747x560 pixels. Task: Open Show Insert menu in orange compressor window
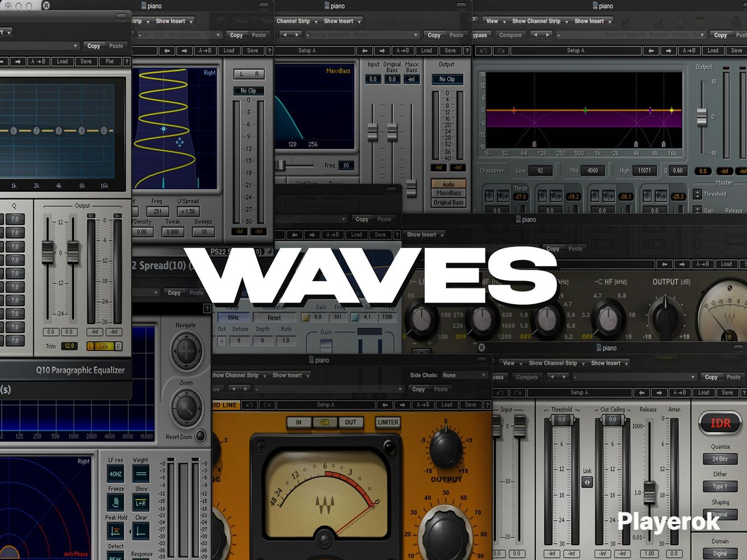(291, 375)
